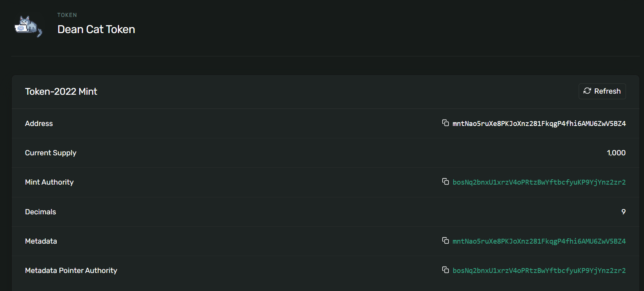This screenshot has height=291, width=644.
Task: Click the Decimals row label
Action: [41, 212]
